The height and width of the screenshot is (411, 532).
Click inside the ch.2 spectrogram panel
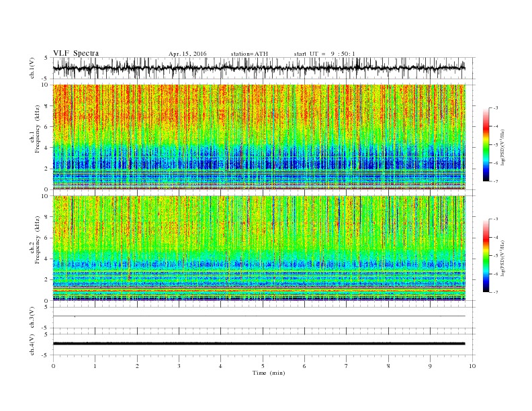259,248
